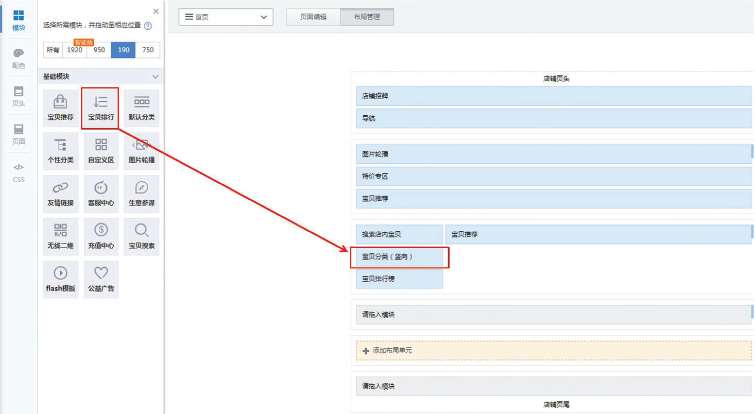This screenshot has width=755, height=414.
Task: Select the 宝贝排行 module icon
Action: coord(101,107)
